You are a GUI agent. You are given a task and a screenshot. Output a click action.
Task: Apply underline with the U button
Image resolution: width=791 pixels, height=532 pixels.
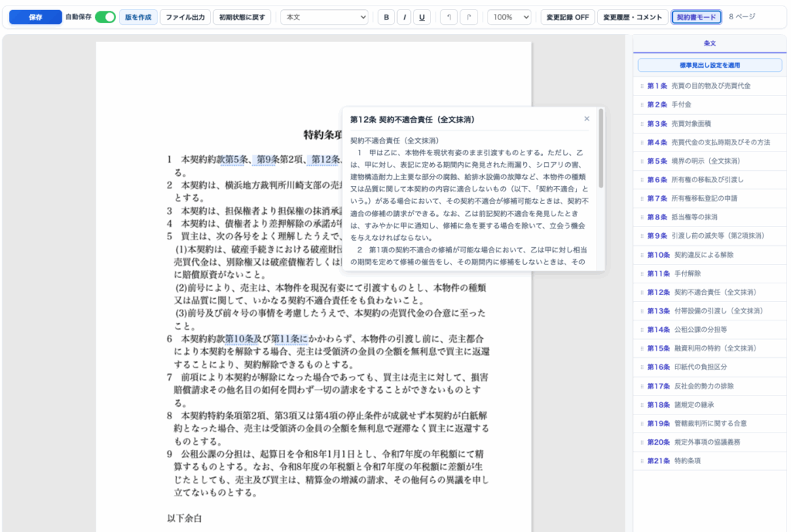click(x=422, y=17)
